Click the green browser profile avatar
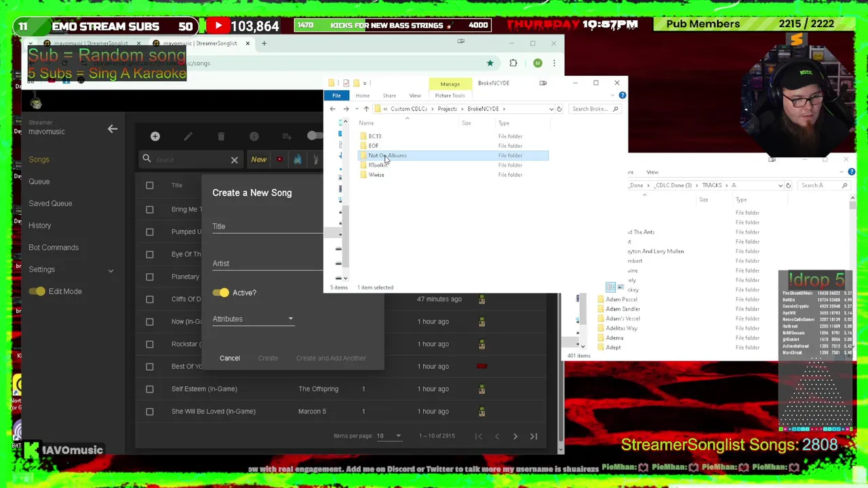This screenshot has width=868, height=488. (537, 63)
